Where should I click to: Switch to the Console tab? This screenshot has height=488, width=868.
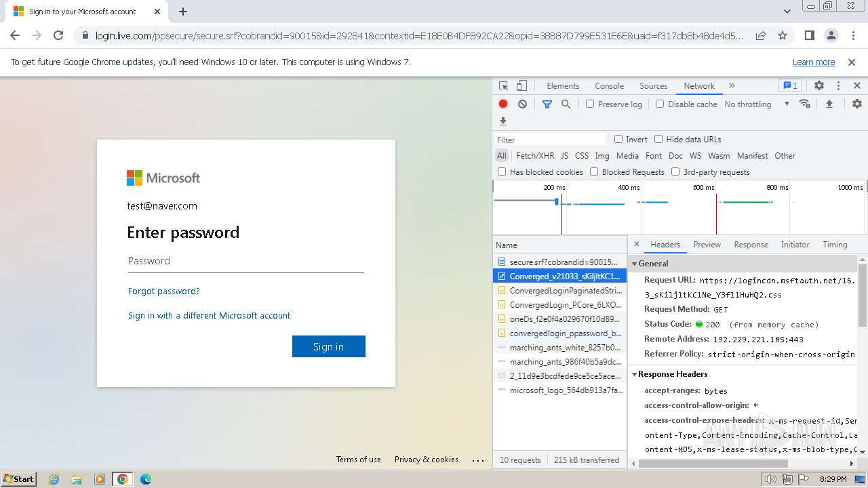pos(609,86)
